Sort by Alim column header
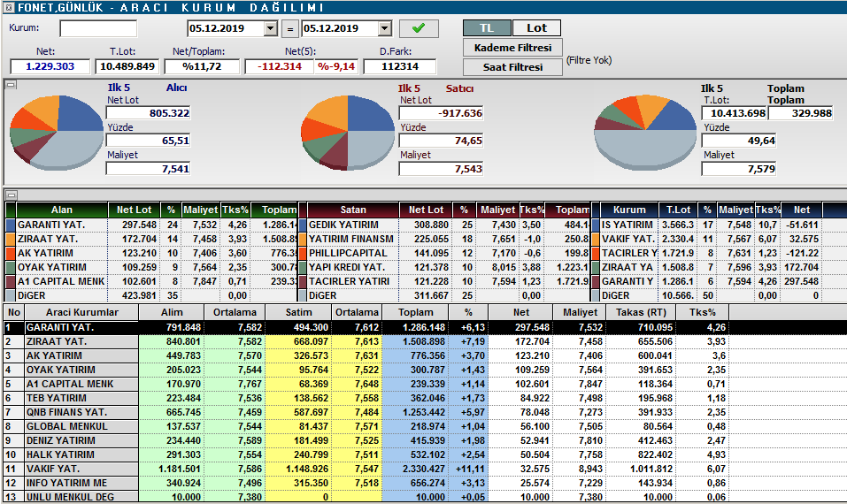Screen dimensions: 847x504 (172, 312)
